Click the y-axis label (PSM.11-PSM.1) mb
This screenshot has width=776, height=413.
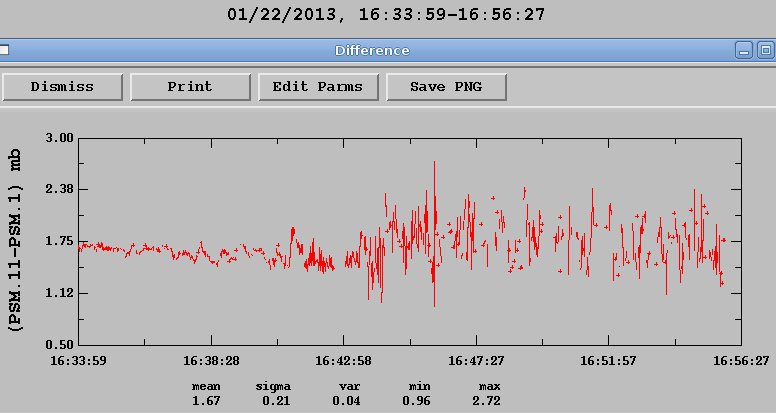pyautogui.click(x=15, y=240)
